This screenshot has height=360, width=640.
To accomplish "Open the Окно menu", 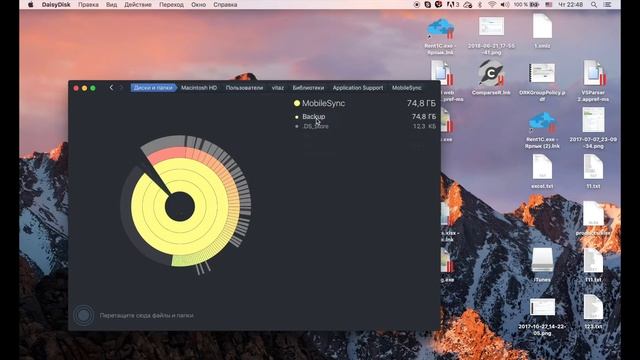I will coord(198,4).
